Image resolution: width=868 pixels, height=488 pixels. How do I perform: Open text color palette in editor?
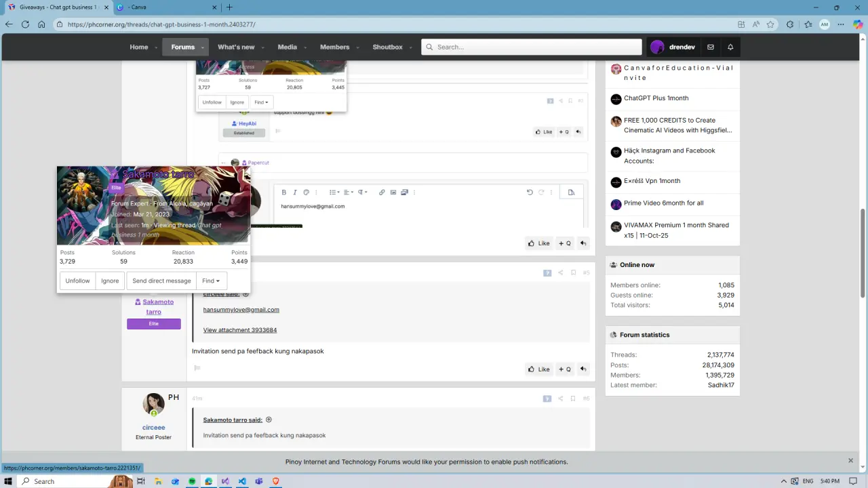tap(306, 192)
